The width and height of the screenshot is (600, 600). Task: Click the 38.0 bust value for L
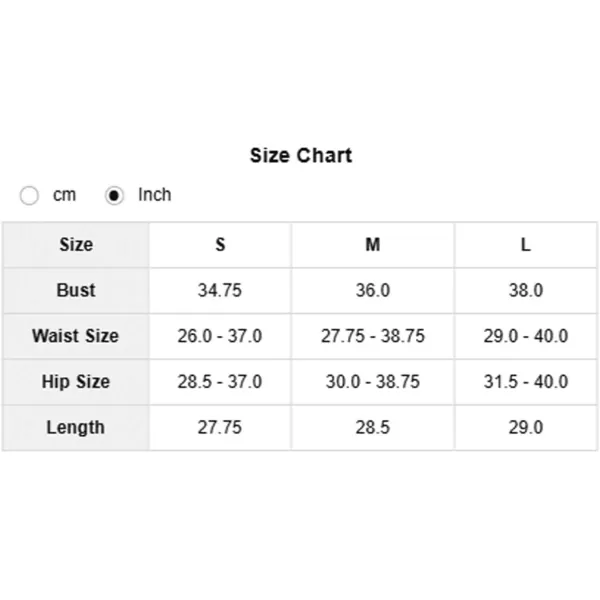click(526, 290)
